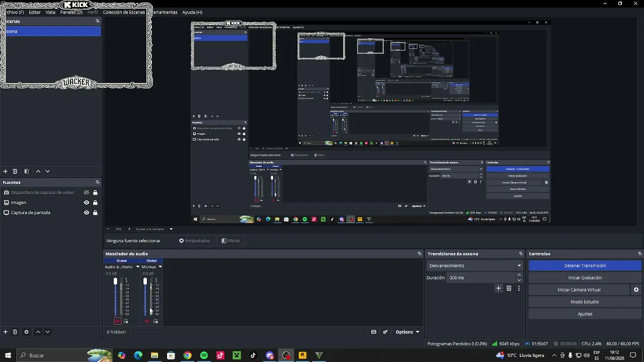This screenshot has width=644, height=362.
Task: Move scene down with arrow in Escenas toolbar
Action: pyautogui.click(x=48, y=171)
